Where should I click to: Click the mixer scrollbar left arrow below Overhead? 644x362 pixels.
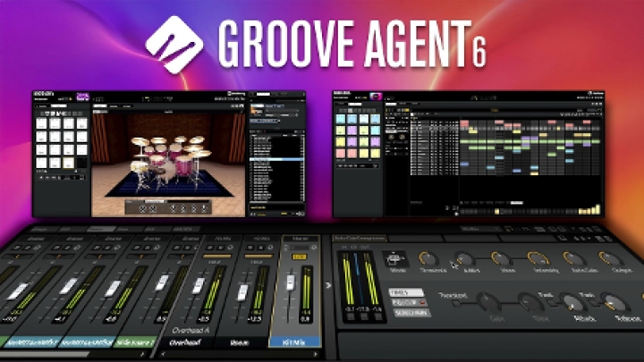point(163,354)
